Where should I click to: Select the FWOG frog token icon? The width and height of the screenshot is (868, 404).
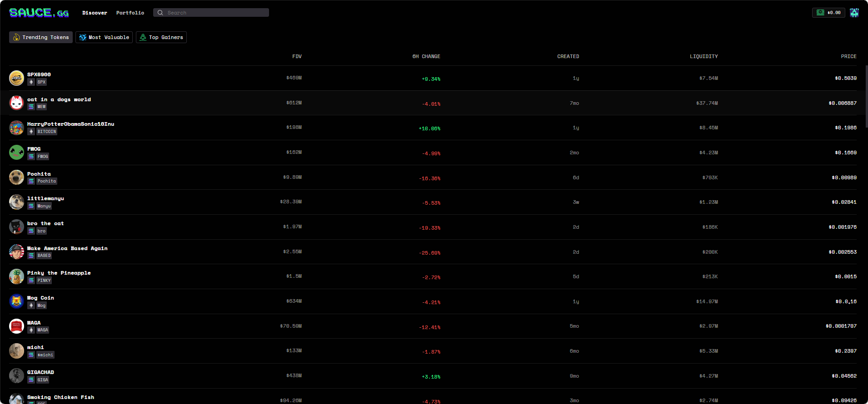(17, 153)
